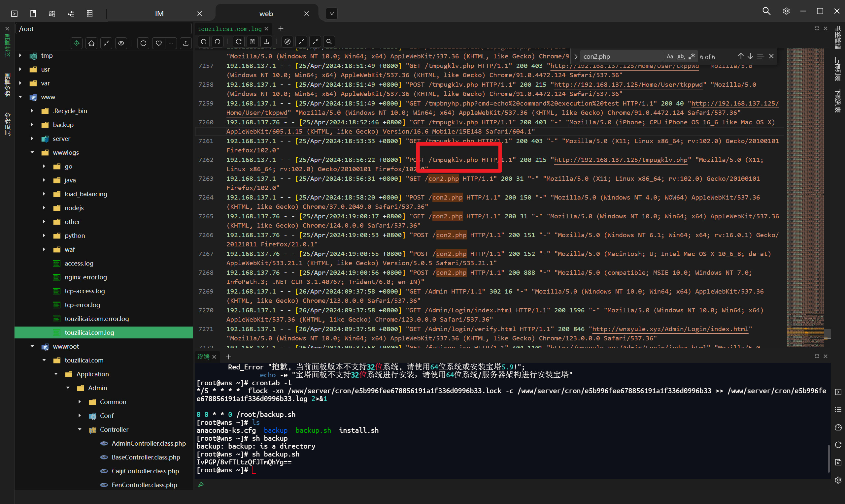Viewport: 845px width, 504px height.
Task: Toggle expand state of wwwroot folder
Action: [32, 346]
